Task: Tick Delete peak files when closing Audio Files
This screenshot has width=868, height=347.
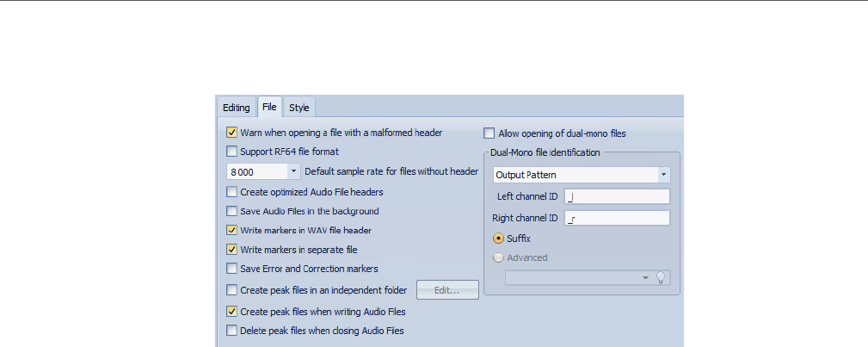Action: 231,331
